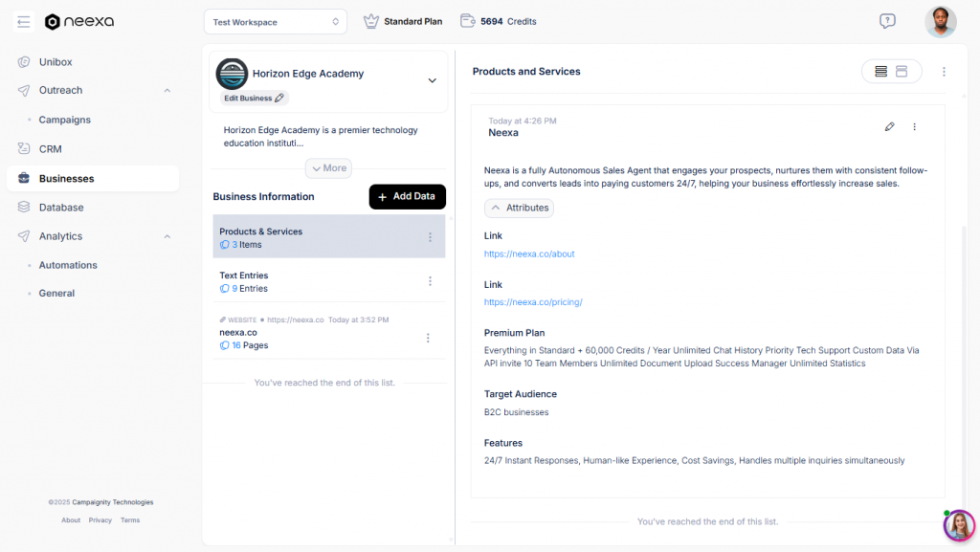This screenshot has height=552, width=980.
Task: Open the neexa.co/pricing link
Action: 533,302
